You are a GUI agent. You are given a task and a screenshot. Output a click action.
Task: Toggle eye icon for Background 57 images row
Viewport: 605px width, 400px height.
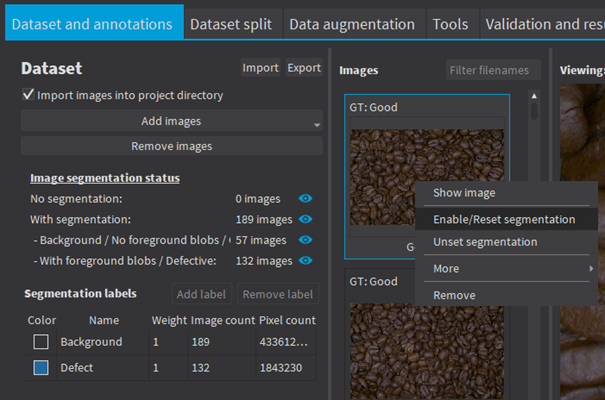click(x=305, y=240)
